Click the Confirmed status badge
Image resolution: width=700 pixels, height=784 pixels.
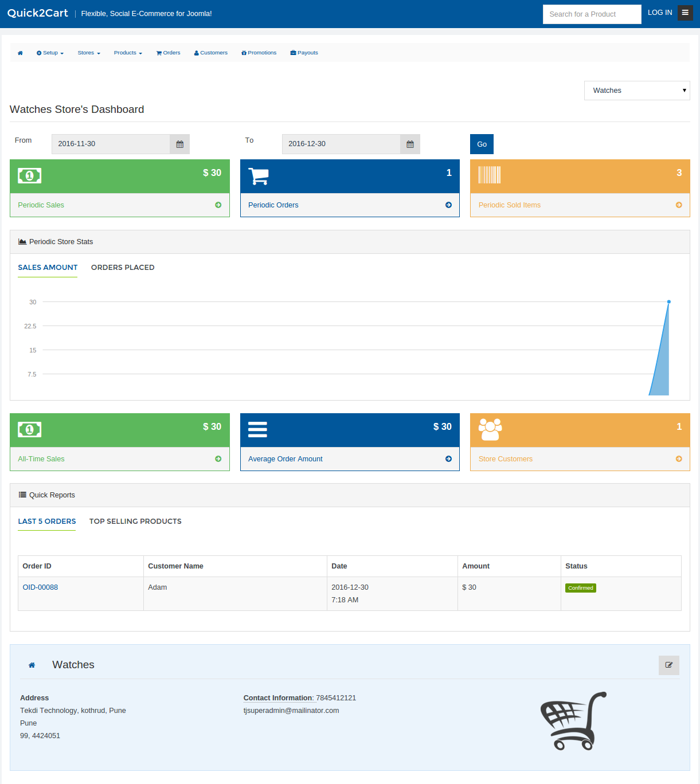point(581,588)
